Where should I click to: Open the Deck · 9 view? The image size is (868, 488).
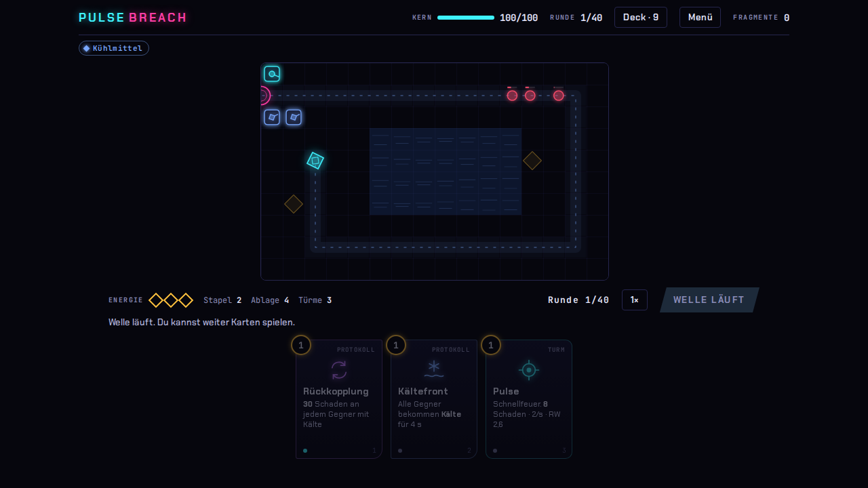641,18
